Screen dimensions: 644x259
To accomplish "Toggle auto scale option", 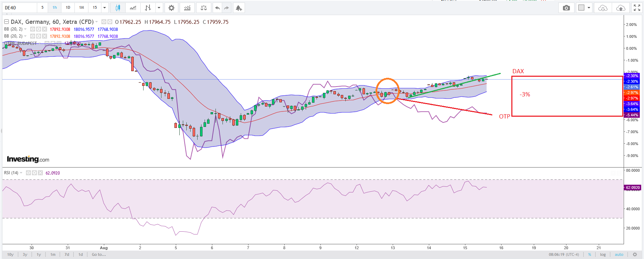I will tap(619, 254).
